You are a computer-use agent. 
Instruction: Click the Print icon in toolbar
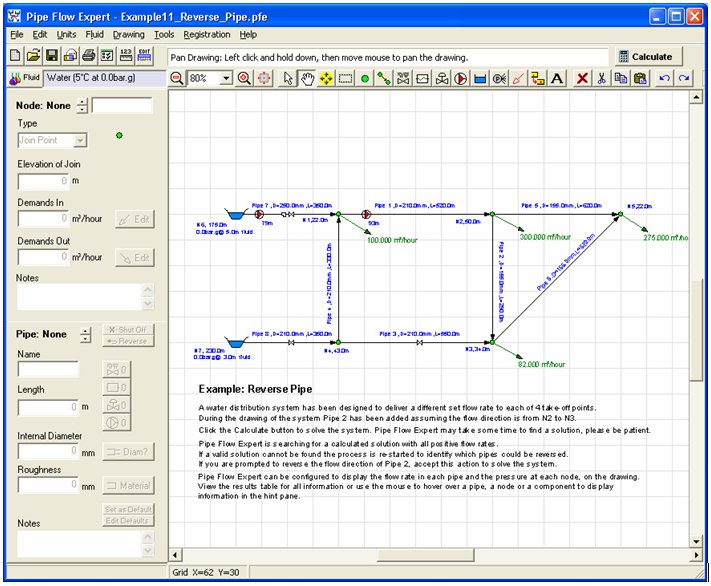[88, 56]
